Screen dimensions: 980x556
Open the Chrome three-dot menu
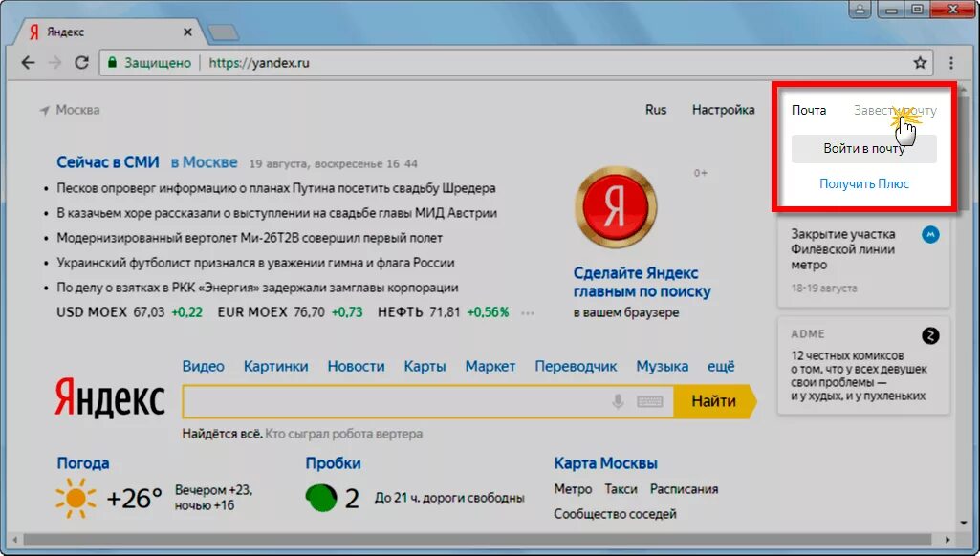950,62
